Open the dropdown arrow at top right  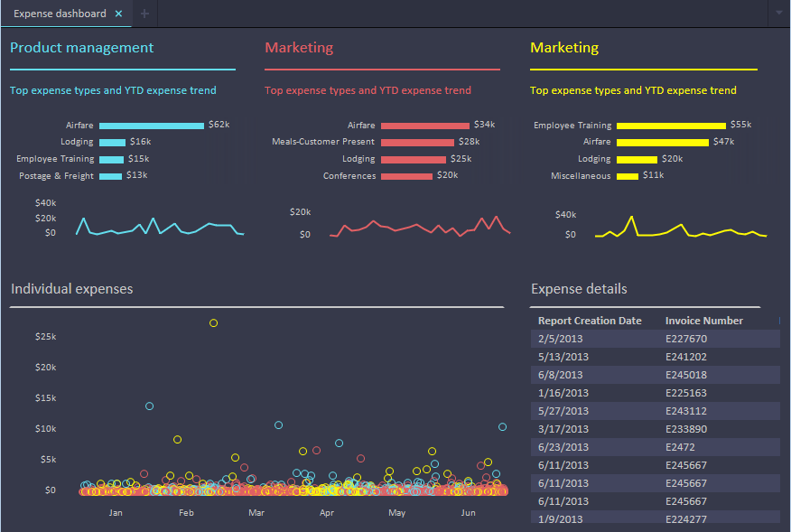tap(778, 14)
